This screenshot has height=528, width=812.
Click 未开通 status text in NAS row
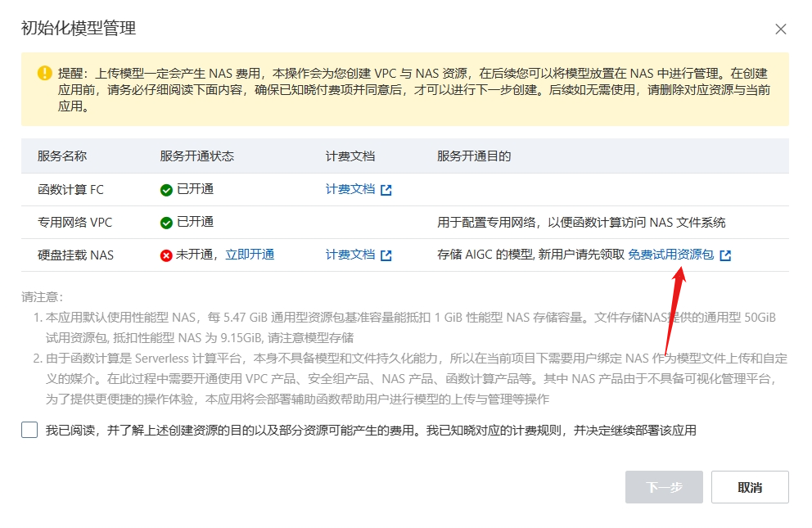tap(195, 255)
